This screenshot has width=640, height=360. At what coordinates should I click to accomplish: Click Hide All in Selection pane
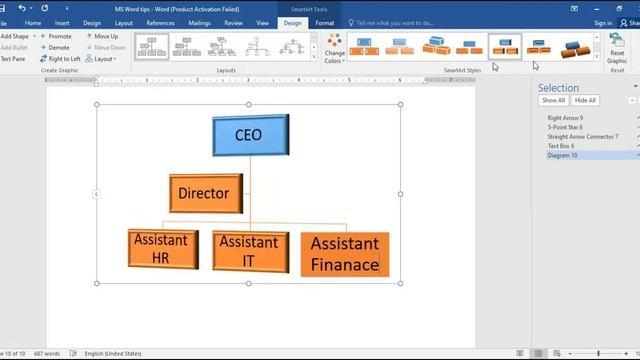pos(585,100)
